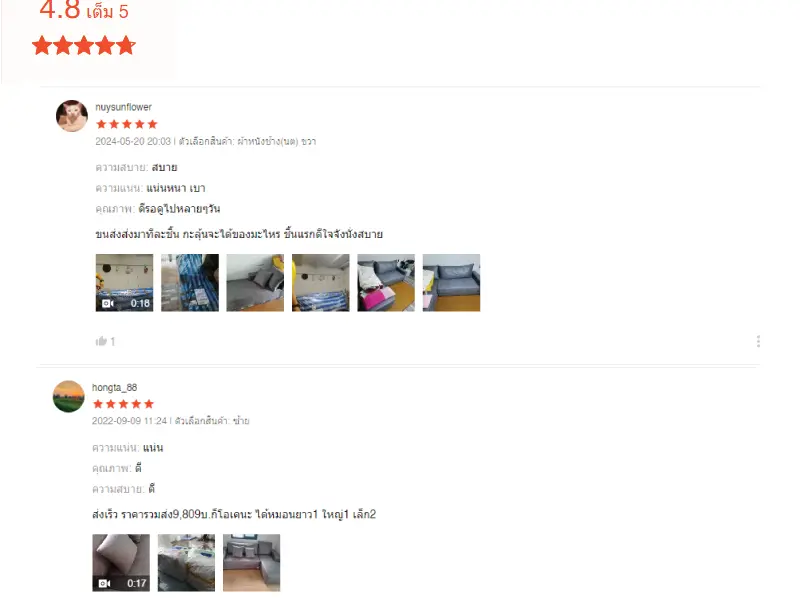Open fourth photo in nuysunflower's review
Image resolution: width=800 pixels, height=600 pixels.
[320, 283]
